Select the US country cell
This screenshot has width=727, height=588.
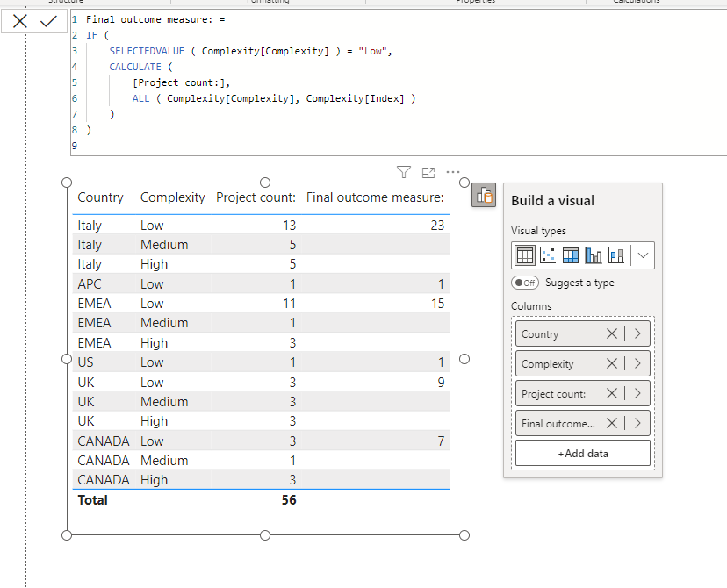tap(85, 362)
